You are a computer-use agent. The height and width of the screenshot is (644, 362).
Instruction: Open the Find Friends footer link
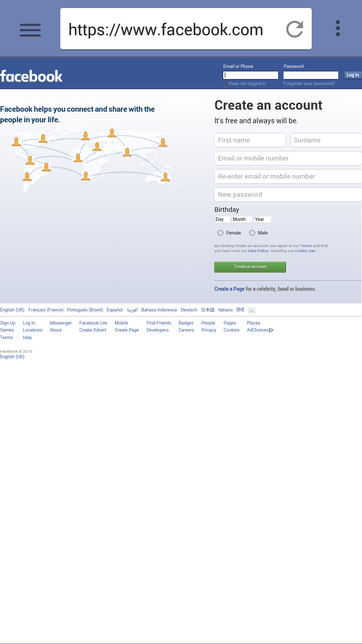pos(159,323)
